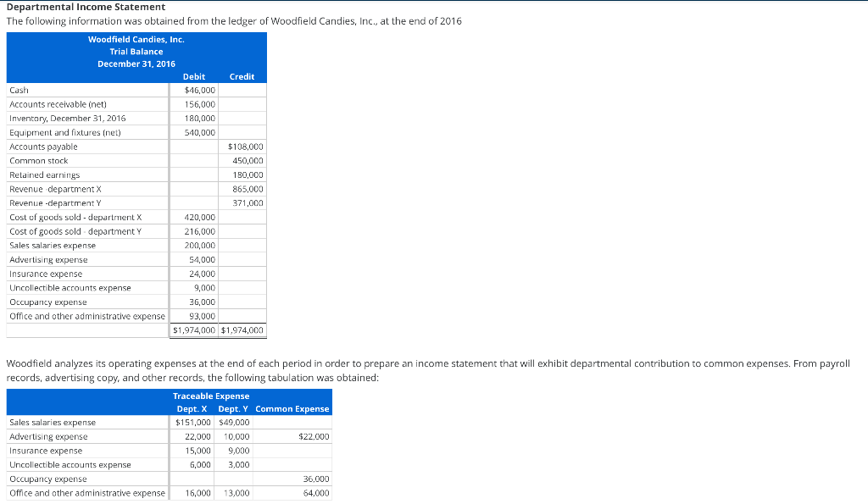Image resolution: width=868 pixels, height=504 pixels.
Task: Click the 450,000 credit cell
Action: click(x=248, y=161)
